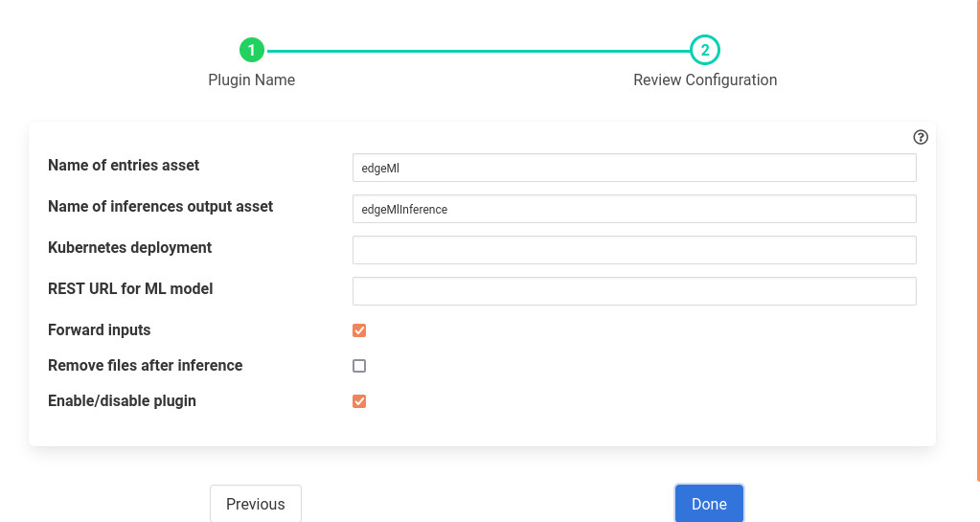The height and width of the screenshot is (522, 980).
Task: Enable the Remove files after inference checkbox
Action: [359, 366]
